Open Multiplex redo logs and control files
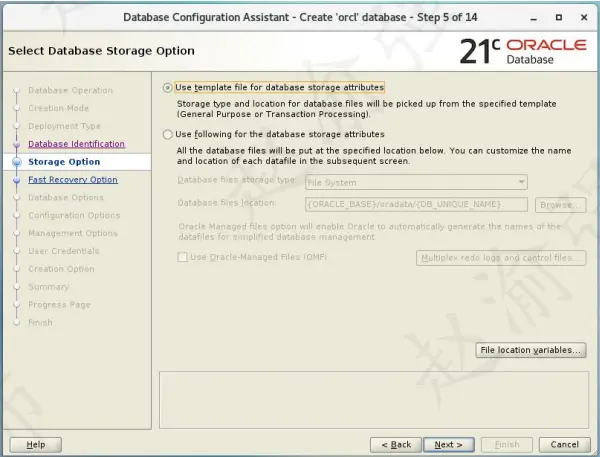This screenshot has height=457, width=600. tap(501, 258)
